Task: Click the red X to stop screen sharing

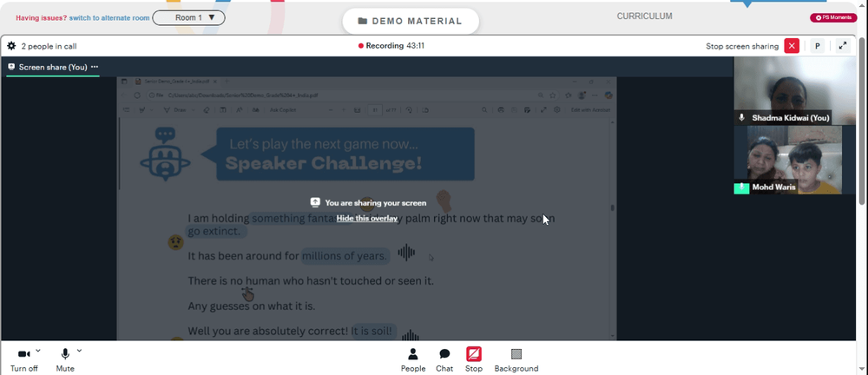Action: [792, 46]
